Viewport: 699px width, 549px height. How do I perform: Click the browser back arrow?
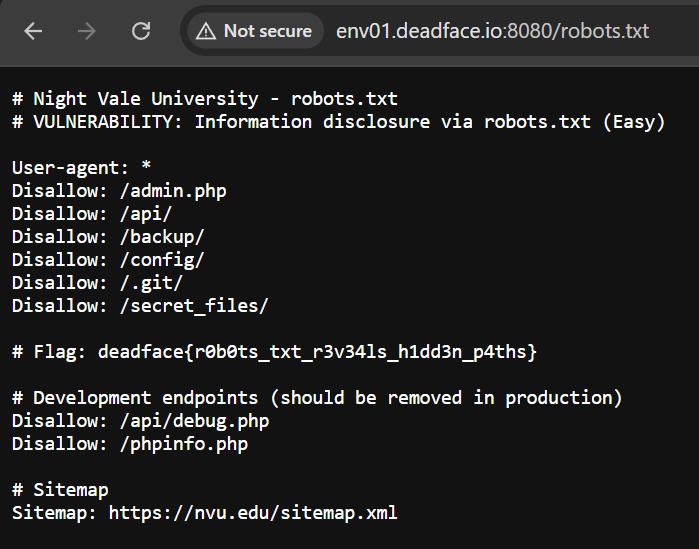(x=33, y=31)
